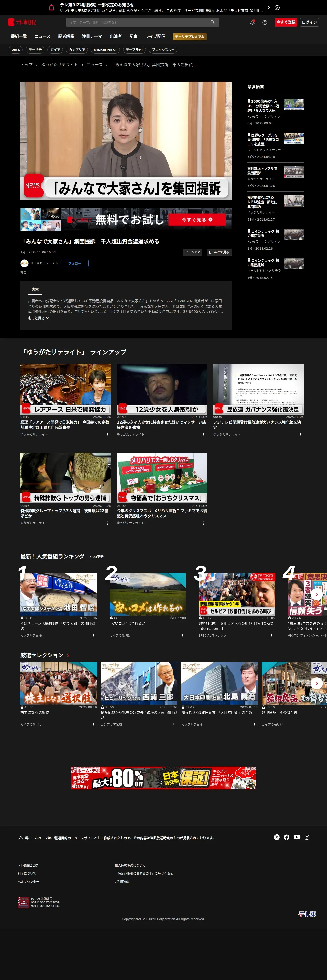Viewport: 327px width, 980px height.
Task: Advance 厳選セレクション carousel right arrow
Action: [x=317, y=683]
